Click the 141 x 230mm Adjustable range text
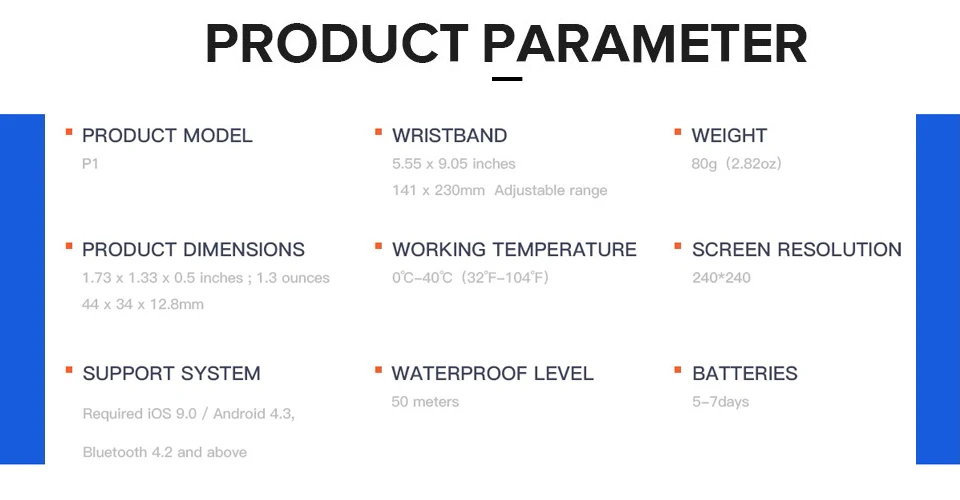The height and width of the screenshot is (500, 960). click(x=500, y=190)
